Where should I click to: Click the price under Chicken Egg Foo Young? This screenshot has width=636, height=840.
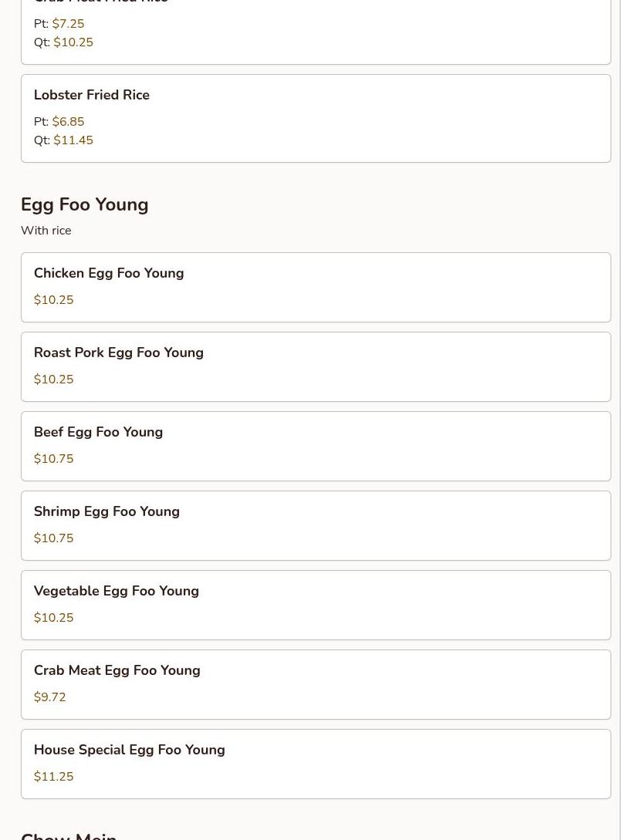(x=53, y=300)
